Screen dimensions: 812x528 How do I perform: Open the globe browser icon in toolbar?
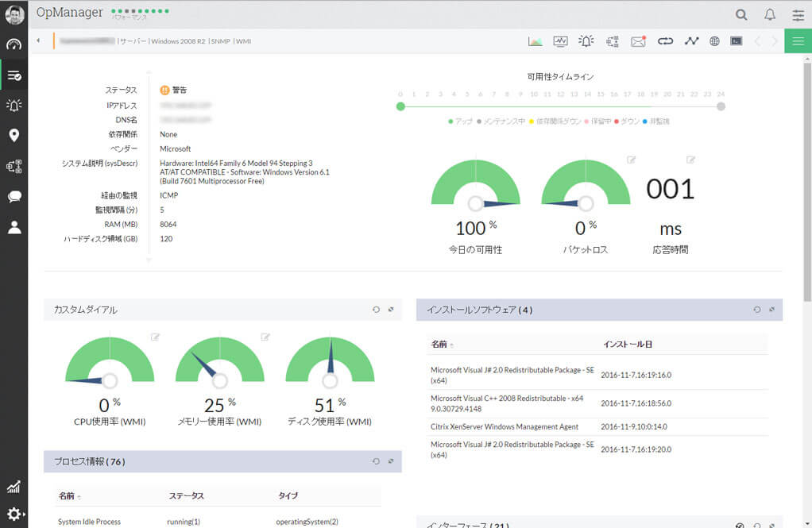(714, 41)
